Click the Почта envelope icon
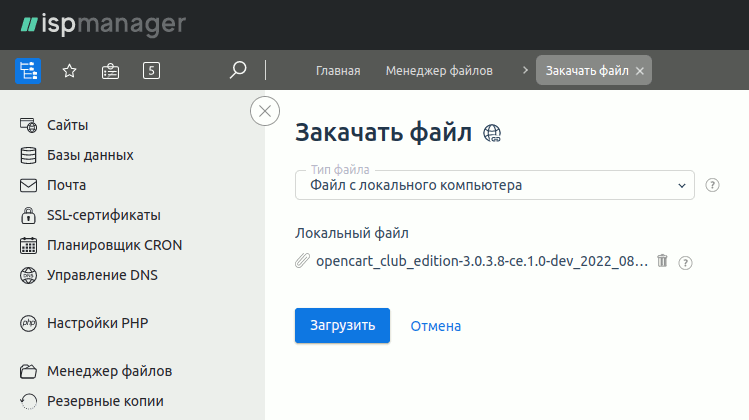This screenshot has height=420, width=749. point(28,185)
